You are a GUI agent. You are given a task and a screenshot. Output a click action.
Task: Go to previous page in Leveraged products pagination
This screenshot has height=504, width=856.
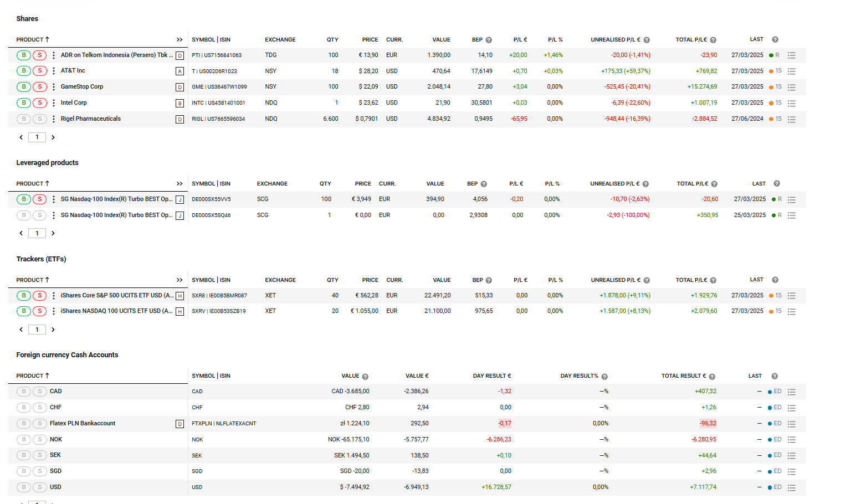click(x=21, y=234)
